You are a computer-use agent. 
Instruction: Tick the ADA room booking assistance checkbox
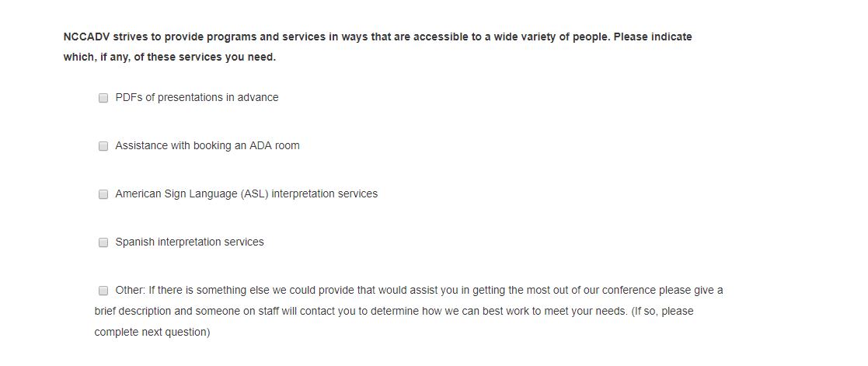click(x=103, y=146)
